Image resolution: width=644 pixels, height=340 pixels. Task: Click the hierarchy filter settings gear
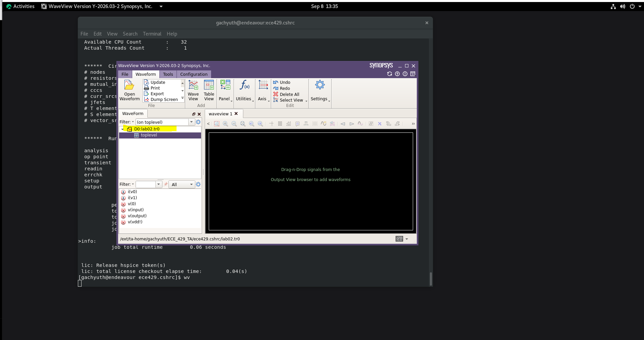click(198, 122)
